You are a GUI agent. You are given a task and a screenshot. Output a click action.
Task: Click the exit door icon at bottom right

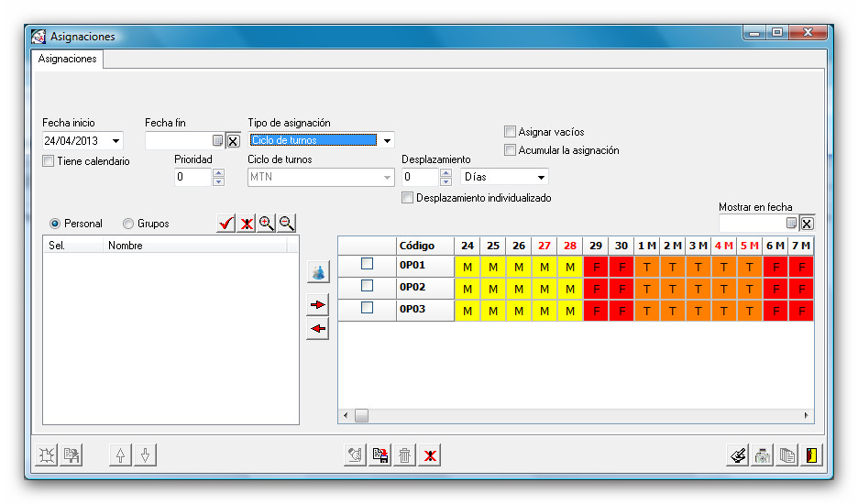pos(810,455)
